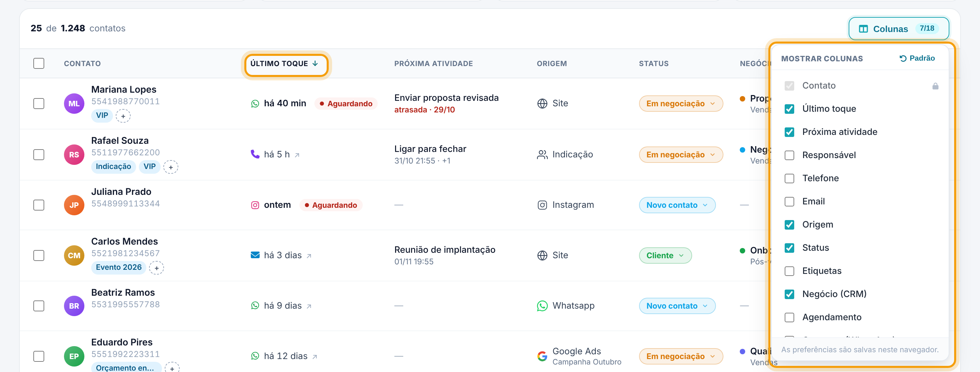Viewport: 980px width, 372px height.
Task: Open contact name Juliana Prado
Action: click(121, 191)
